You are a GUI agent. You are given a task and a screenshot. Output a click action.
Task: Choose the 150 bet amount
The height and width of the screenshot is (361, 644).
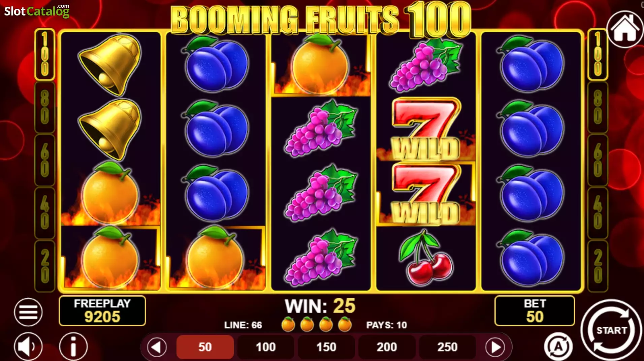pyautogui.click(x=326, y=347)
